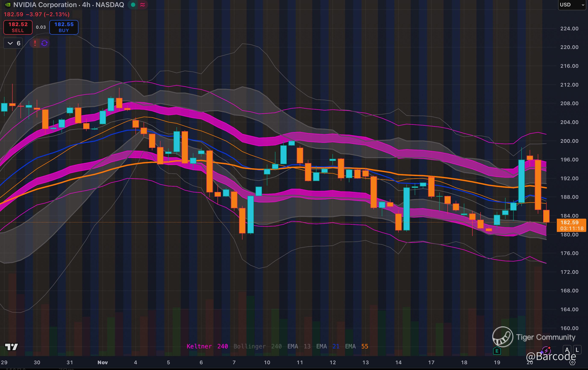
Task: Toggle log scale with L button
Action: pyautogui.click(x=577, y=350)
